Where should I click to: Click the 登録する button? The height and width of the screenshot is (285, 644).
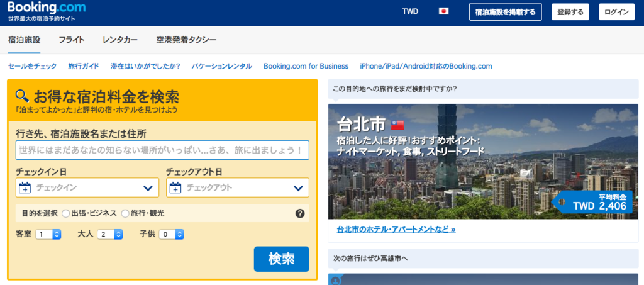pyautogui.click(x=570, y=12)
